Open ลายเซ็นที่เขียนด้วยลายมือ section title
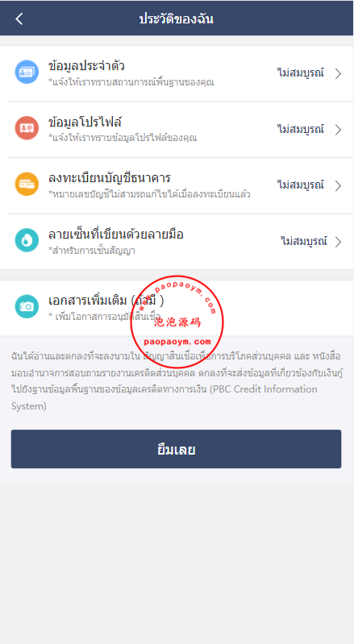Image resolution: width=354 pixels, height=644 pixels. (116, 234)
